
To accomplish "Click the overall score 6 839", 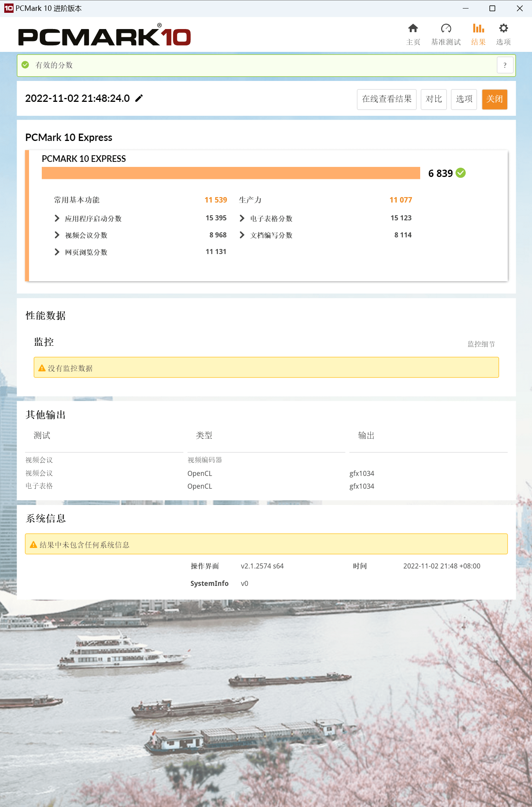I will point(440,173).
